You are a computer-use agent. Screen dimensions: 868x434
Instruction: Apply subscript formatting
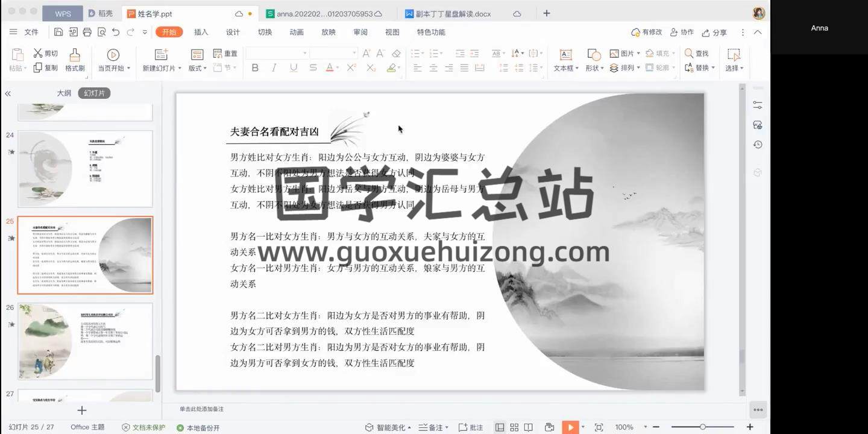(371, 68)
